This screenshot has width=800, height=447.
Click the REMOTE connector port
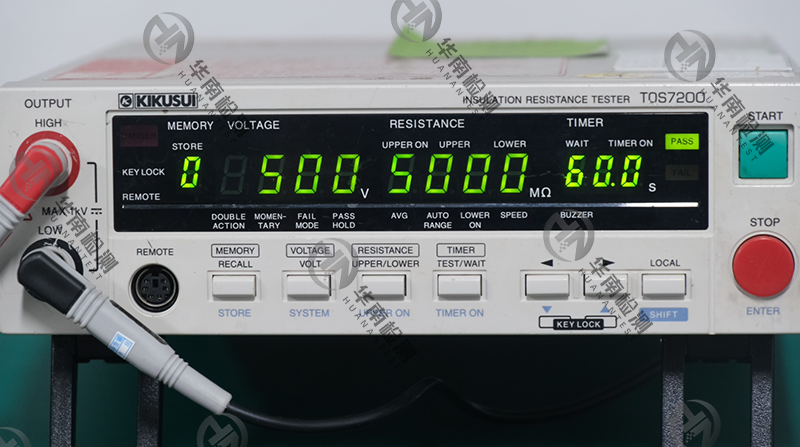click(155, 288)
